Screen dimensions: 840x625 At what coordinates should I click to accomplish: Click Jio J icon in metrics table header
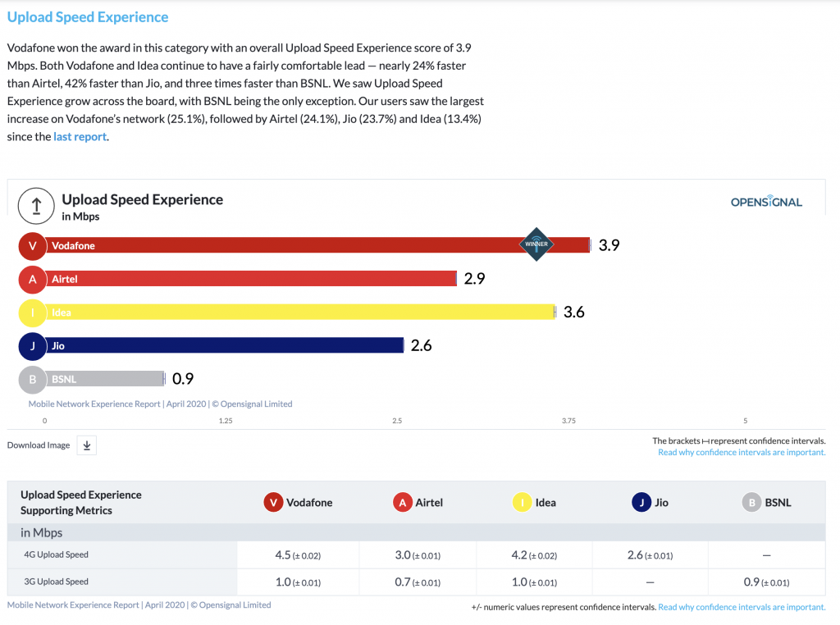coord(641,502)
